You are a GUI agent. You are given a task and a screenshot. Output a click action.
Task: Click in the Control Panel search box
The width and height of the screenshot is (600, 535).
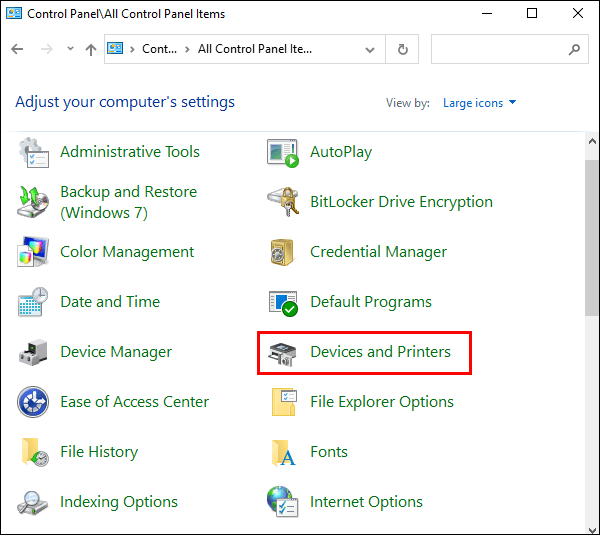pyautogui.click(x=510, y=49)
